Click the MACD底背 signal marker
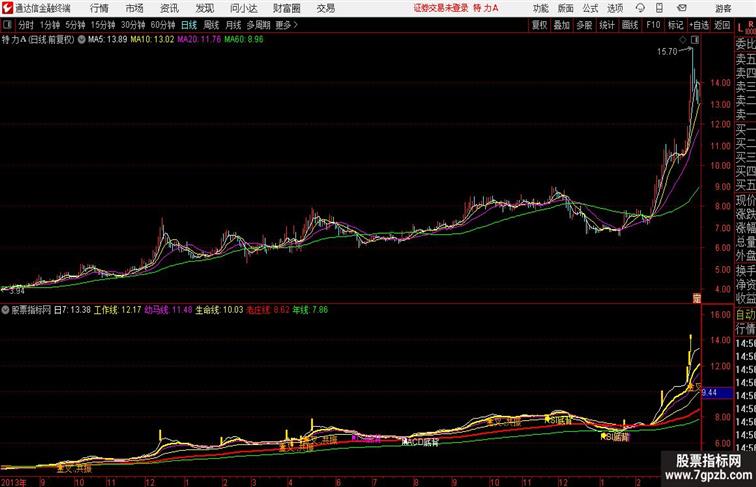The width and height of the screenshot is (756, 487). pos(421,442)
